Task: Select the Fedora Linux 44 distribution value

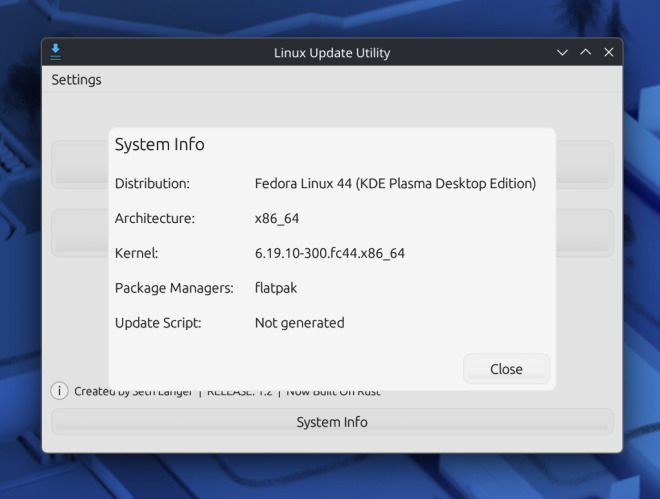Action: point(395,183)
